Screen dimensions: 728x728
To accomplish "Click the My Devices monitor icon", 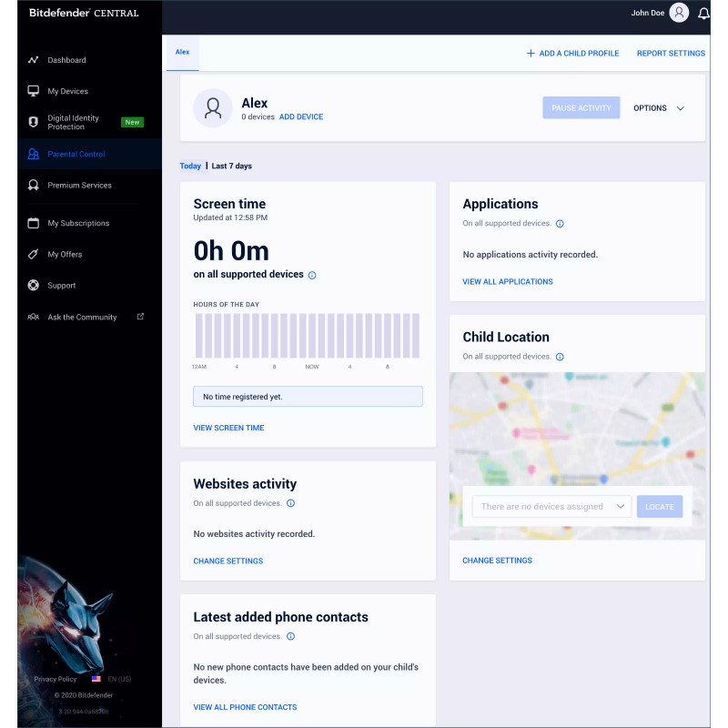I will pos(34,91).
